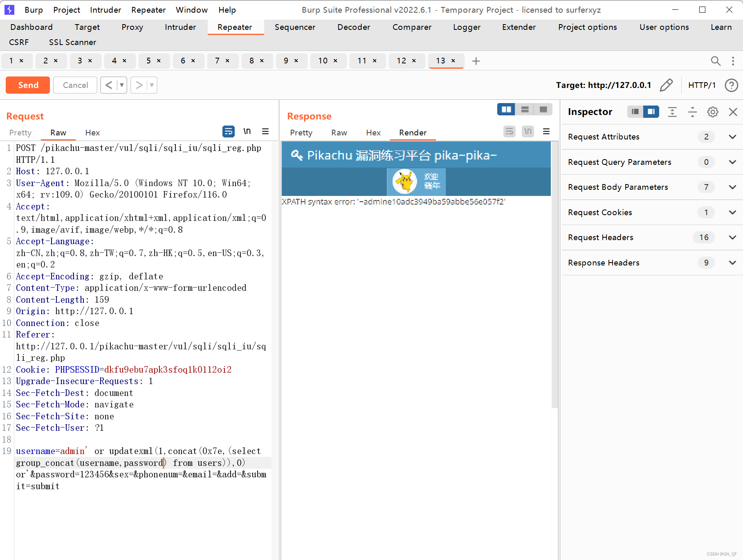Click Pikachu avatar in rendered response

click(405, 182)
